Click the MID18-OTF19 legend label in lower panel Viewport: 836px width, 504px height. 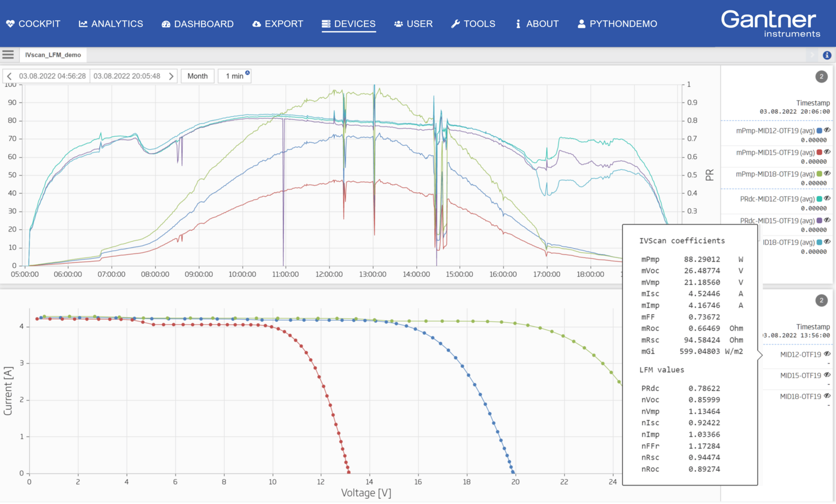click(800, 396)
